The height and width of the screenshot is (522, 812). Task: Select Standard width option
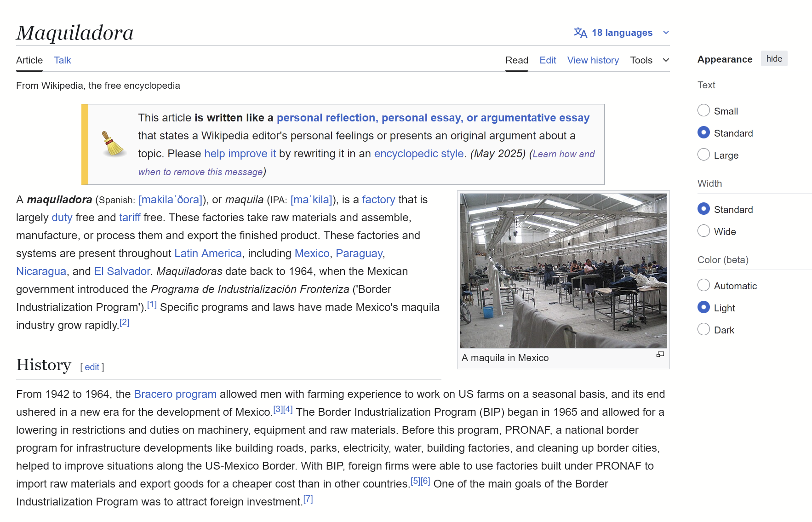pyautogui.click(x=703, y=209)
